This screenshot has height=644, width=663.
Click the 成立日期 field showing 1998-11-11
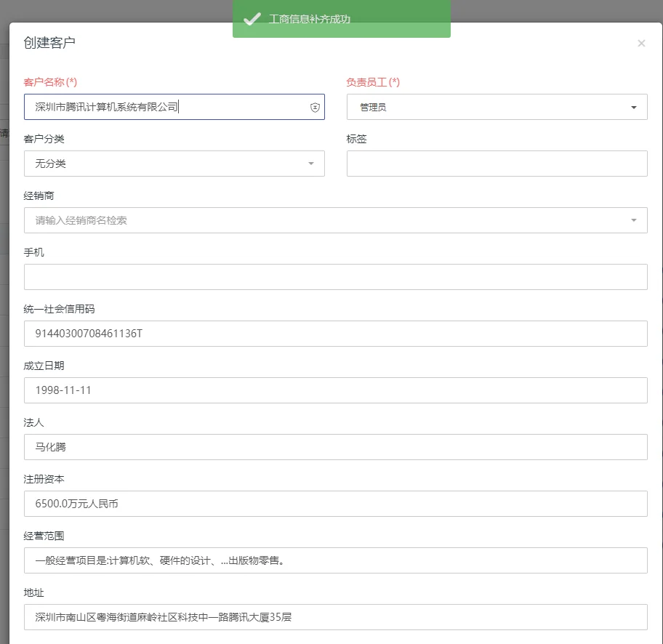(336, 390)
